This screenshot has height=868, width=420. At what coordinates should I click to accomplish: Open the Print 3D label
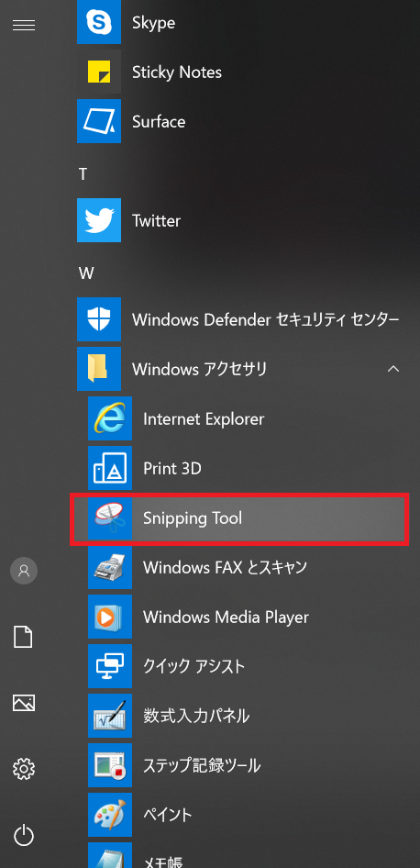click(172, 469)
